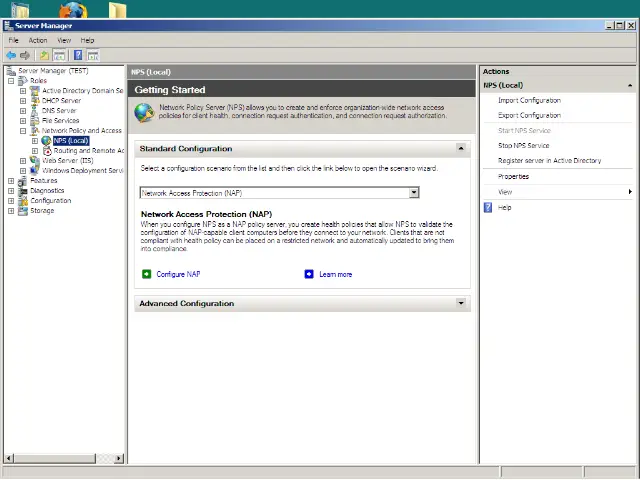Collapse Network Policy and Access node
Image resolution: width=640 pixels, height=480 pixels.
23,131
